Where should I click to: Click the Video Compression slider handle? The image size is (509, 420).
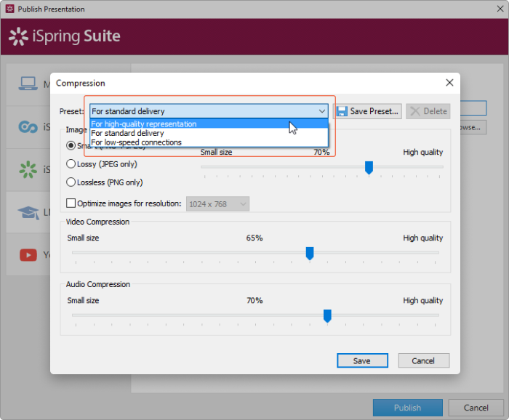pyautogui.click(x=310, y=254)
